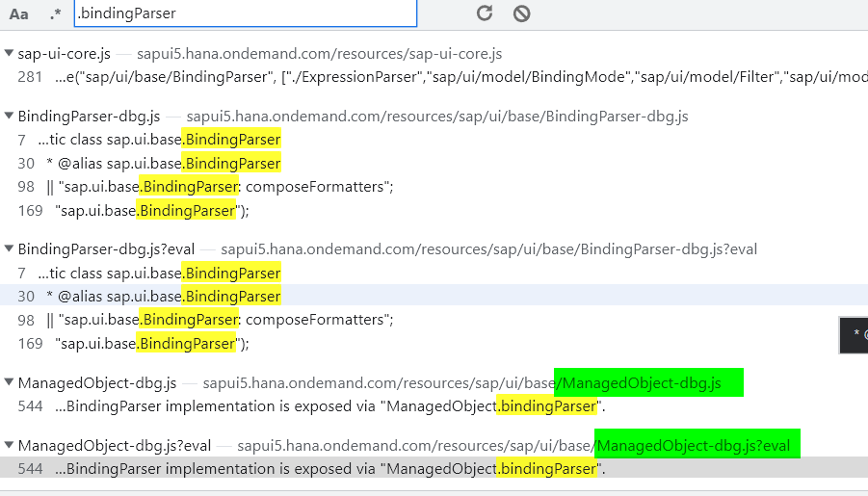Clear search results with the circle-slash icon

tap(521, 13)
